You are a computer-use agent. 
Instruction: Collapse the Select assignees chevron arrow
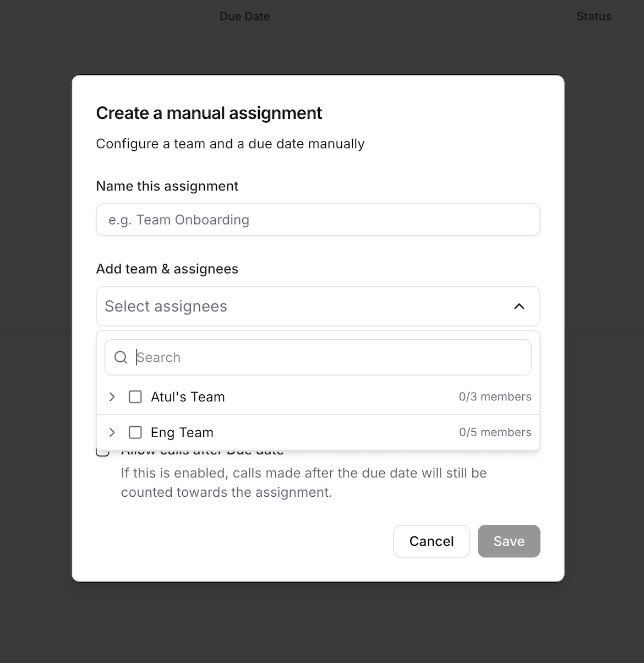tap(519, 306)
